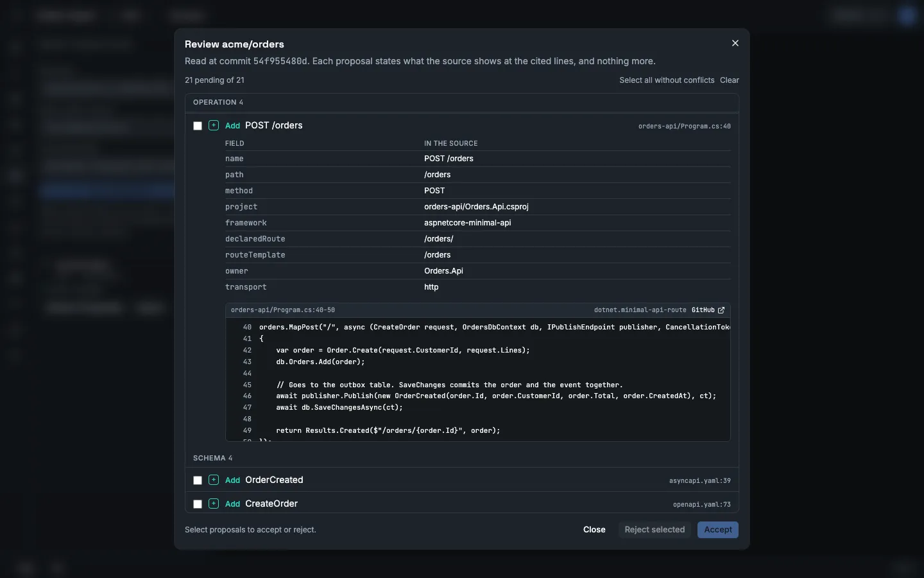
Task: Open the GitHub external link icon
Action: [x=721, y=310]
